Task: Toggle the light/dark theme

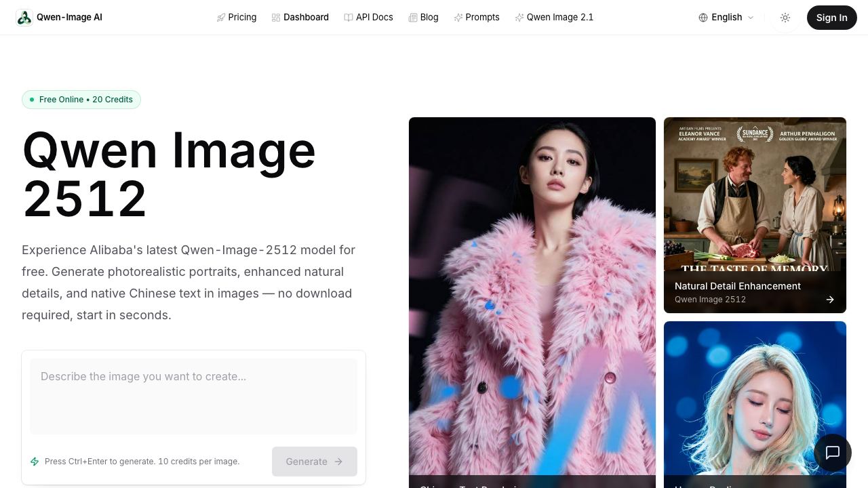Action: [785, 18]
